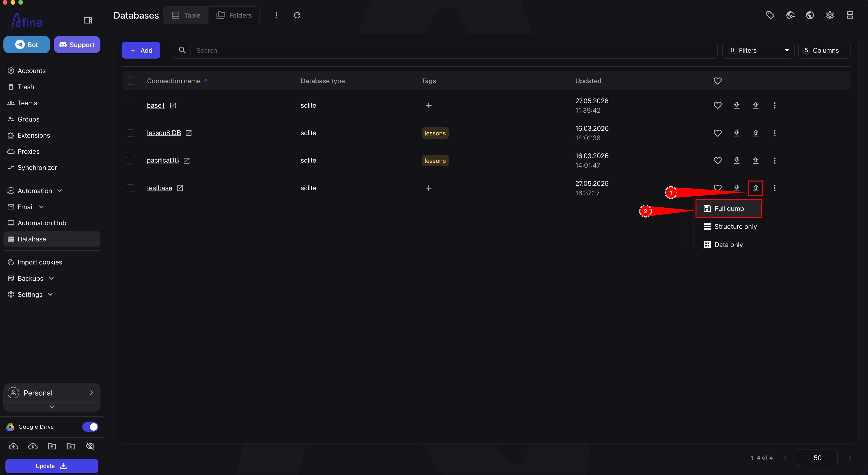The width and height of the screenshot is (868, 475).
Task: Open the globe icon in top bar
Action: [810, 15]
